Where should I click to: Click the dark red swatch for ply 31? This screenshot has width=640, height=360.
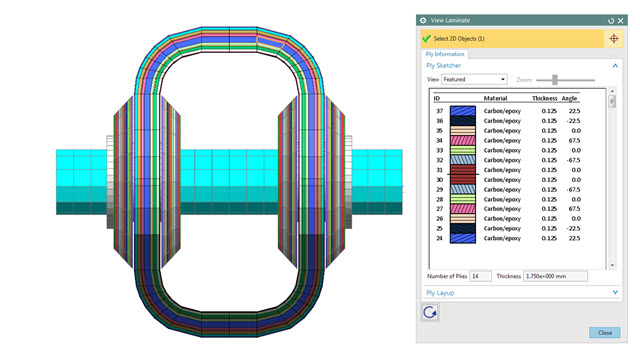[x=463, y=170]
